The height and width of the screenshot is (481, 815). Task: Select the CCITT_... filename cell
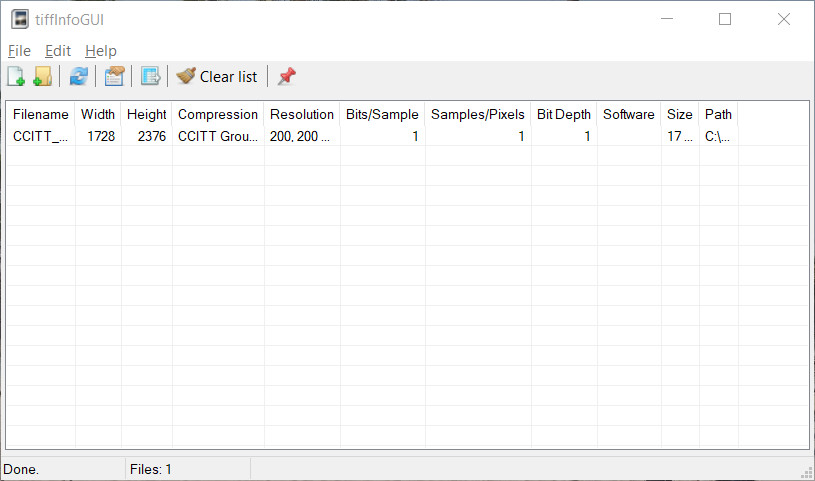pyautogui.click(x=41, y=136)
